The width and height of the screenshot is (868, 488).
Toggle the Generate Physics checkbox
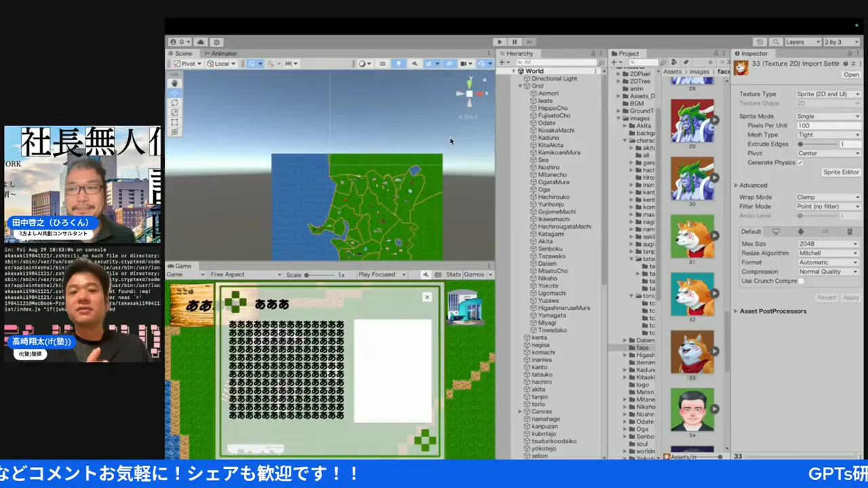pyautogui.click(x=800, y=163)
